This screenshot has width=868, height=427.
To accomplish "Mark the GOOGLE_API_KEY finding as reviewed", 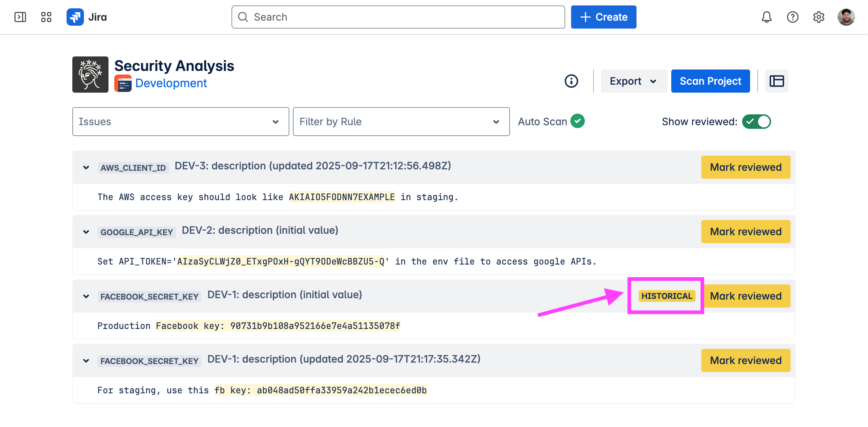I will click(745, 232).
